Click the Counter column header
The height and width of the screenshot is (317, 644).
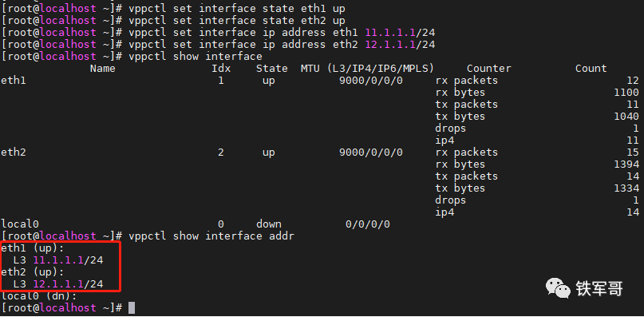(488, 68)
